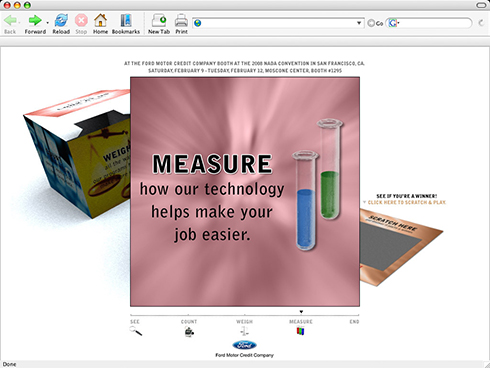Expand the address bar URL dropdown
490x368 pixels.
359,23
